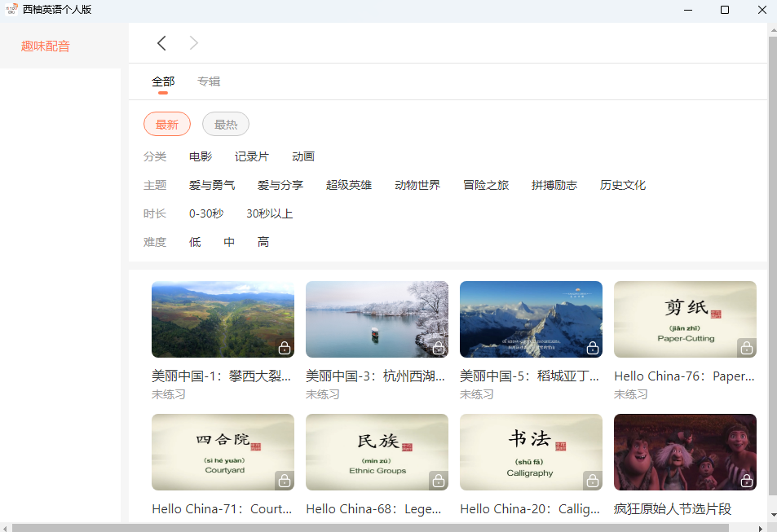
Task: Click the lock icon on 疯狂原始人节选片段 thumbnail
Action: tap(746, 481)
